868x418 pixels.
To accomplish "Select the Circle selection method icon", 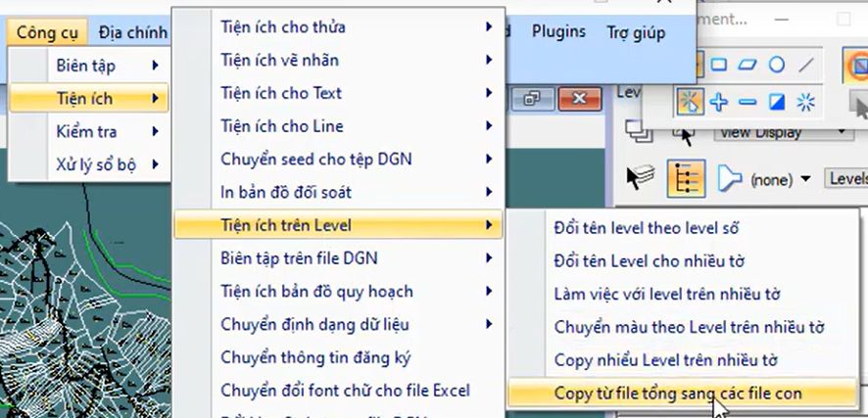I will coord(777,66).
